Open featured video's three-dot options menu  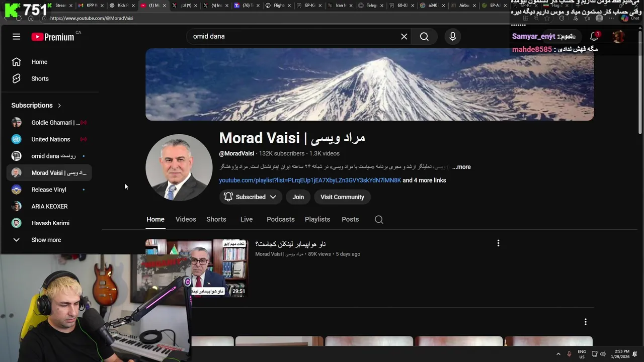pos(498,243)
